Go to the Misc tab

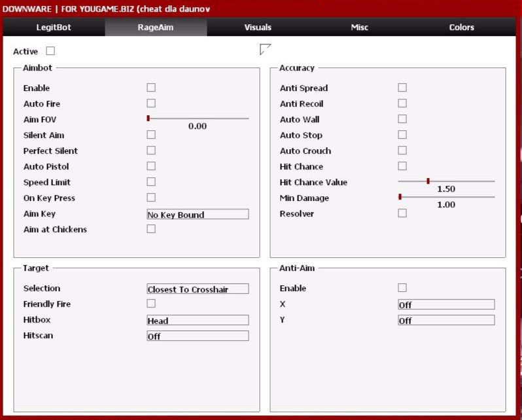click(x=359, y=27)
